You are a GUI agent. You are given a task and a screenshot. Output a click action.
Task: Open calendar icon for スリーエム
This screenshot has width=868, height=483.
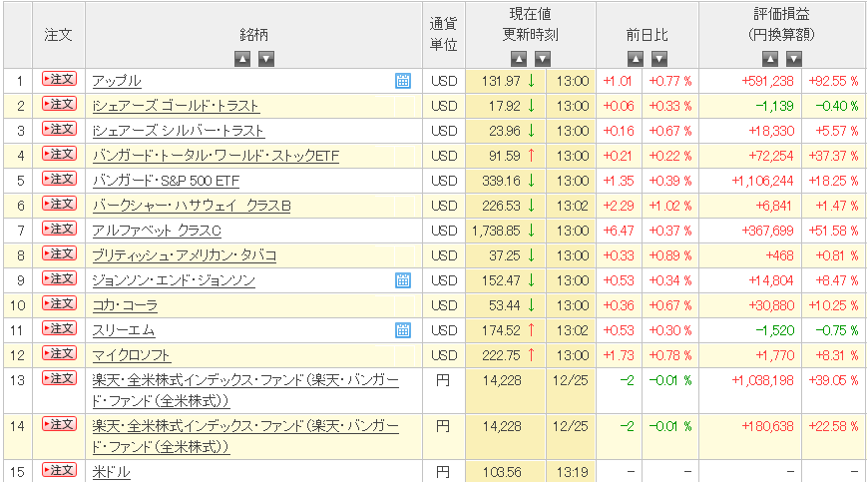(x=403, y=330)
